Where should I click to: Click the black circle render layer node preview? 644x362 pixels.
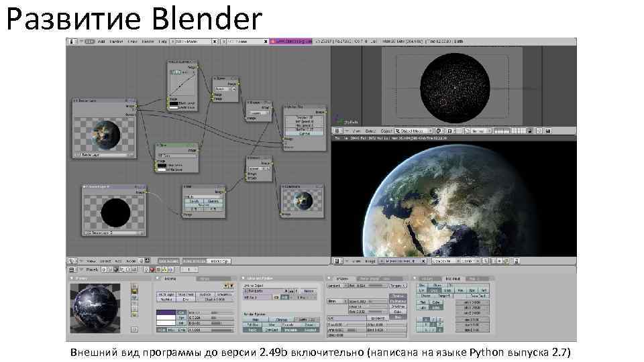[x=115, y=213]
